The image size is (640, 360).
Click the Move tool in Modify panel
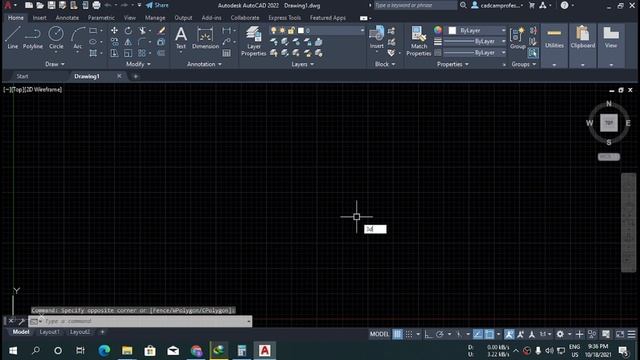click(x=114, y=31)
